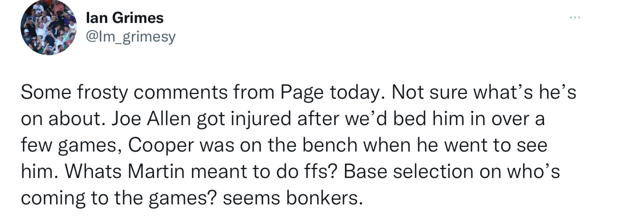This screenshot has height=218, width=644.
Task: Click the last line ending "seems bonkers."
Action: click(191, 198)
